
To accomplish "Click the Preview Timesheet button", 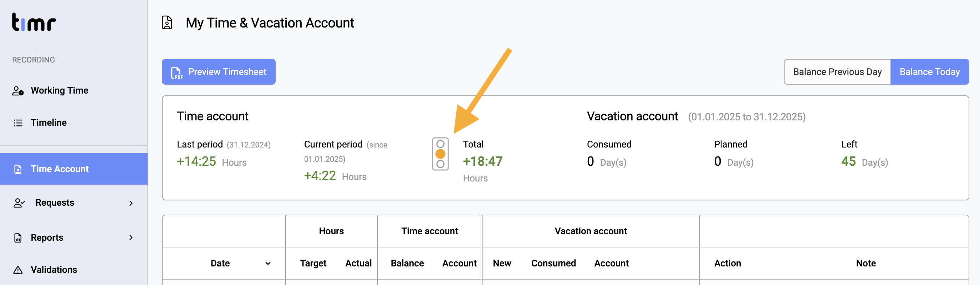I will point(218,72).
